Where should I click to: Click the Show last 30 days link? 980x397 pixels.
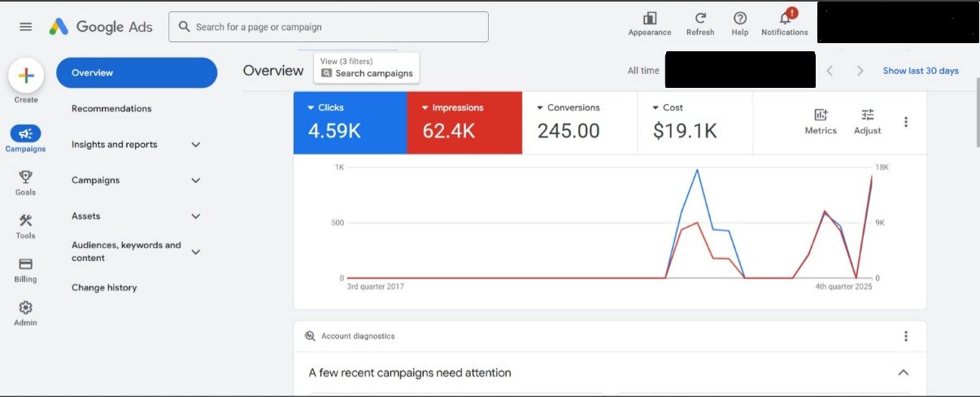pyautogui.click(x=921, y=71)
